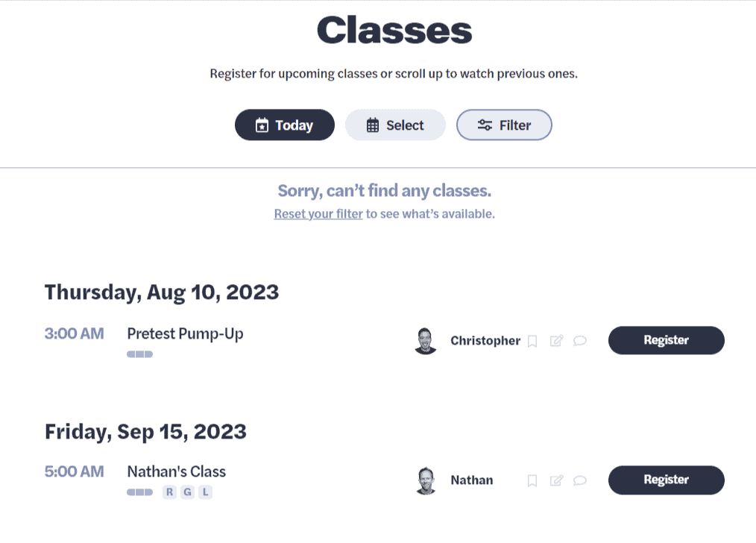Click Reset your filter link
This screenshot has height=543, width=756.
tap(318, 213)
